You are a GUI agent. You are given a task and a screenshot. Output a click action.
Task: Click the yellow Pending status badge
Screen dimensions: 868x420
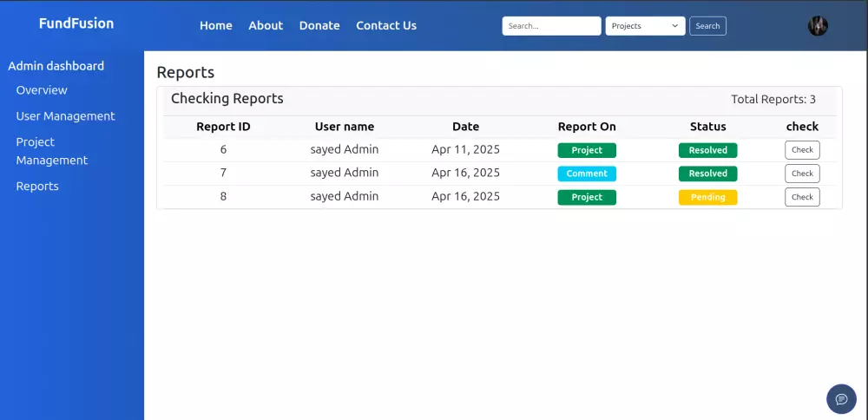click(x=707, y=197)
